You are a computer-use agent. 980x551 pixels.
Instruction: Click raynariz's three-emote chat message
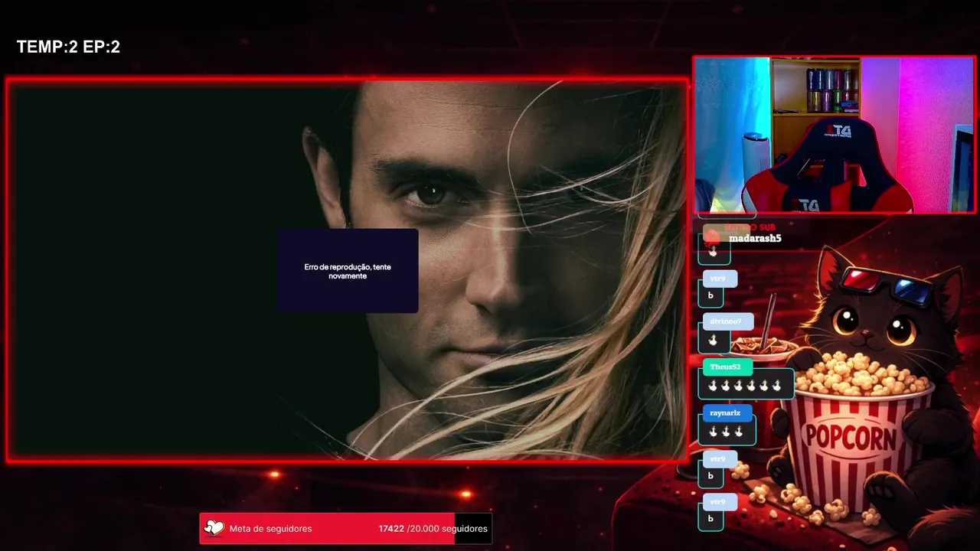[x=727, y=431]
